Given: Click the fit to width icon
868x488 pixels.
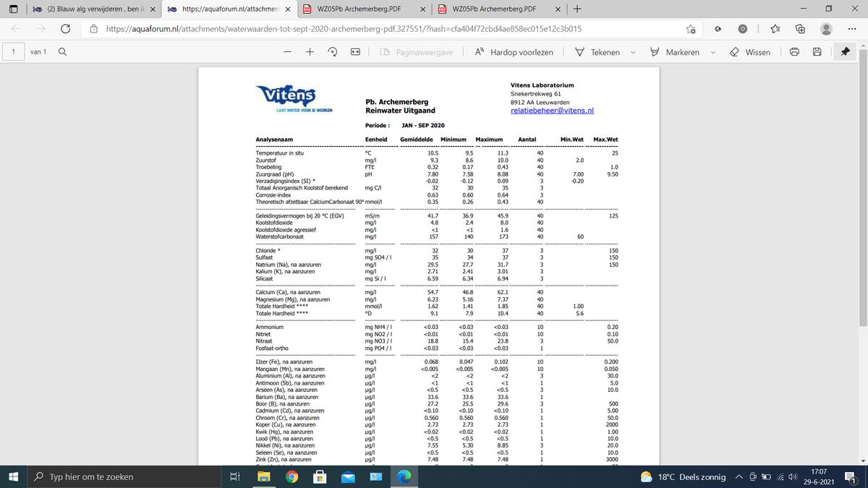Looking at the screenshot, I should (x=355, y=52).
